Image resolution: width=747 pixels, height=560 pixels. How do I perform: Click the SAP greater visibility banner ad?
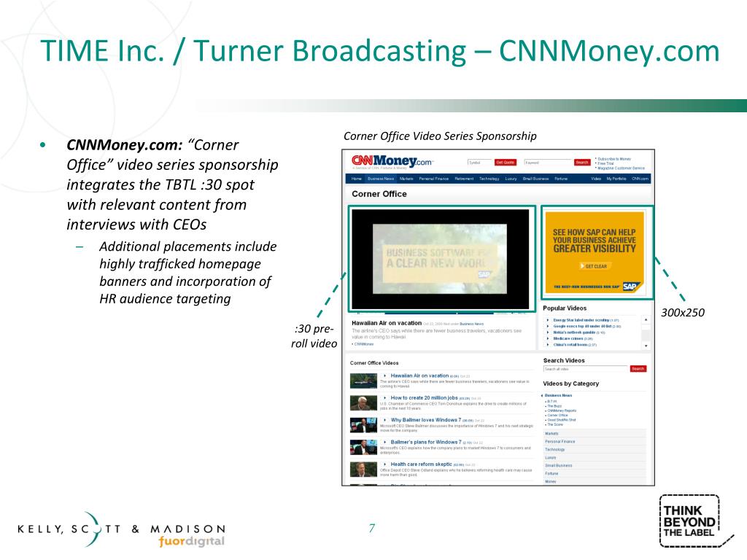pos(595,252)
